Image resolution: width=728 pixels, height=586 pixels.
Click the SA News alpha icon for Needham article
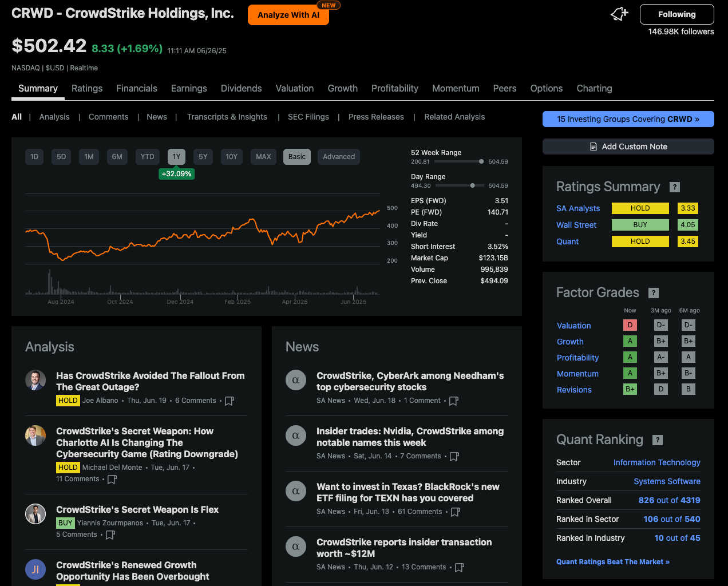(296, 381)
